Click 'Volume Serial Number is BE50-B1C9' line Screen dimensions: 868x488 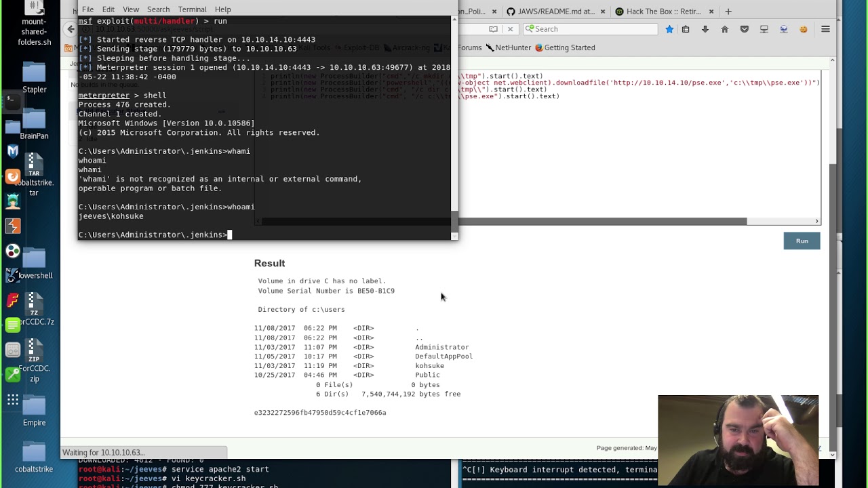click(x=326, y=291)
